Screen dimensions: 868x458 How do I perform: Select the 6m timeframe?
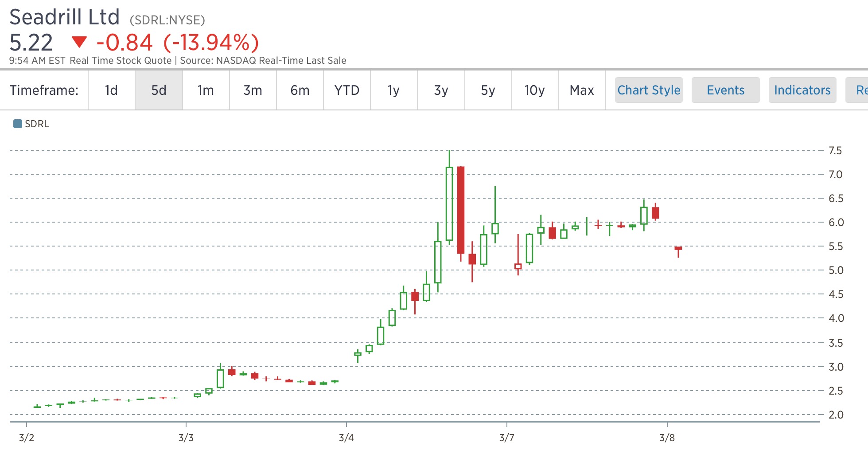(300, 90)
